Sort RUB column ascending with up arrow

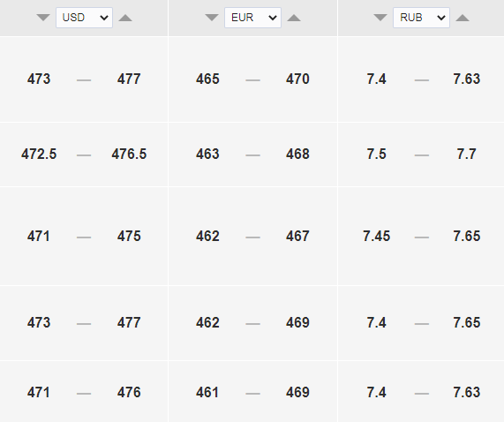[463, 18]
